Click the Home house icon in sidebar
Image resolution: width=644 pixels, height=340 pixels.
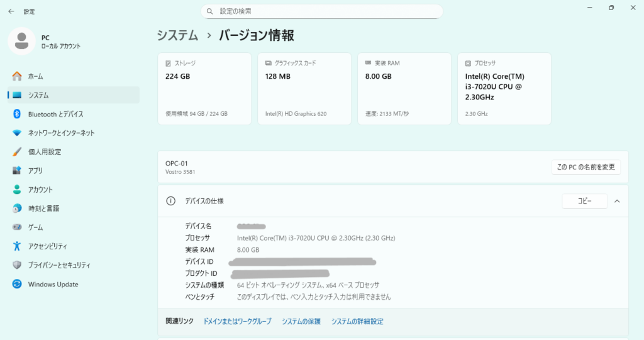(x=17, y=76)
